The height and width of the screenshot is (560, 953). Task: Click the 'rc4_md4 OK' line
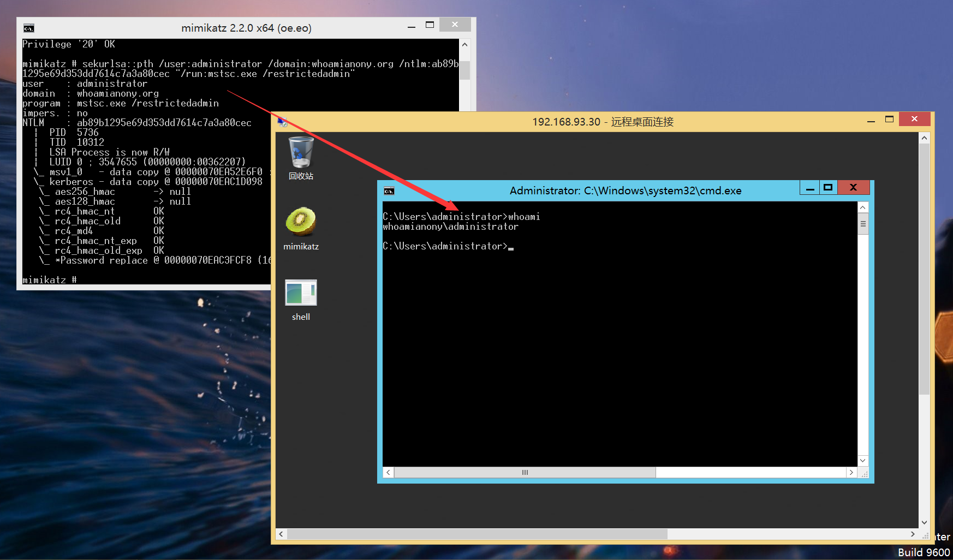click(102, 231)
